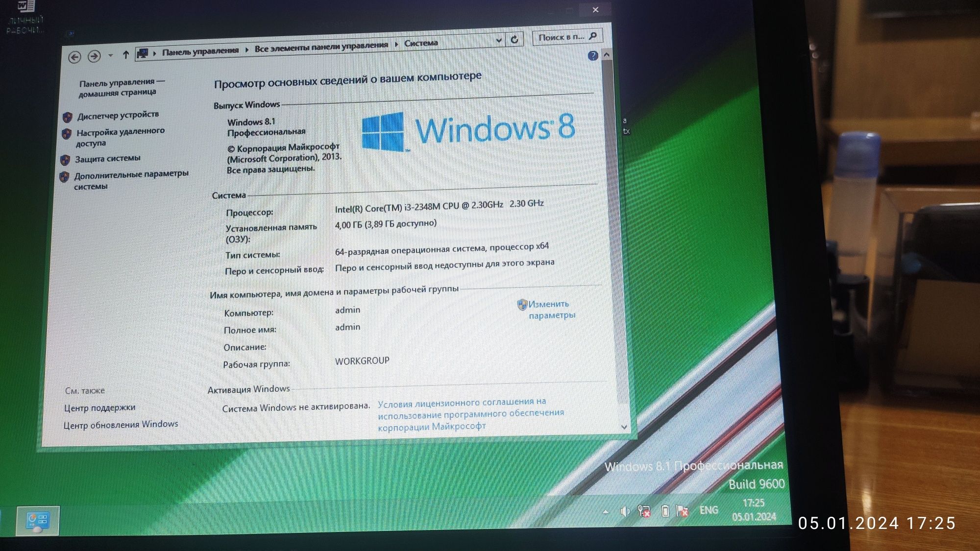Show hidden tray icons arrow
The image size is (980, 551).
[x=606, y=512]
